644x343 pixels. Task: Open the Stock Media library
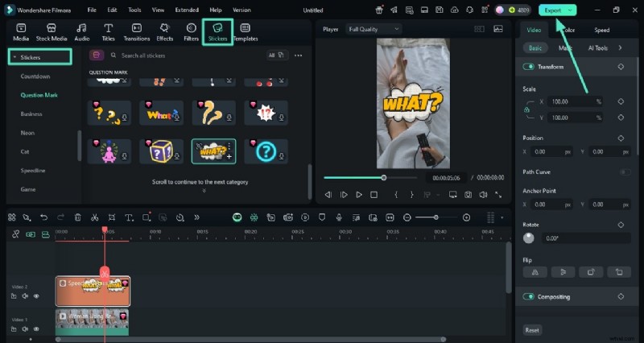click(x=52, y=31)
